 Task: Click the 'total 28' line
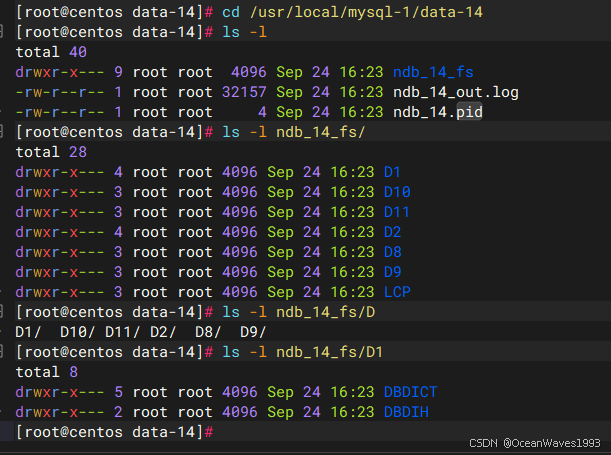point(51,152)
